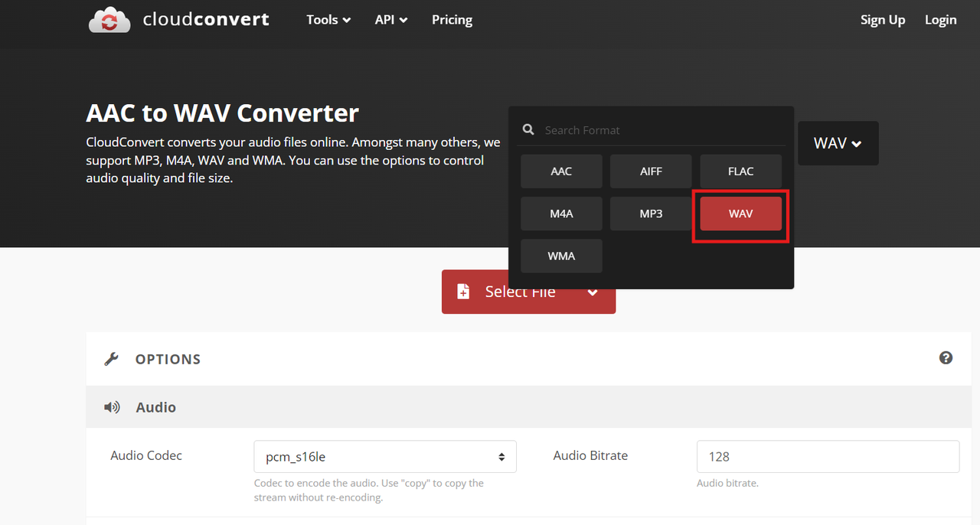This screenshot has height=525, width=980.
Task: Go to the Pricing page
Action: click(452, 20)
